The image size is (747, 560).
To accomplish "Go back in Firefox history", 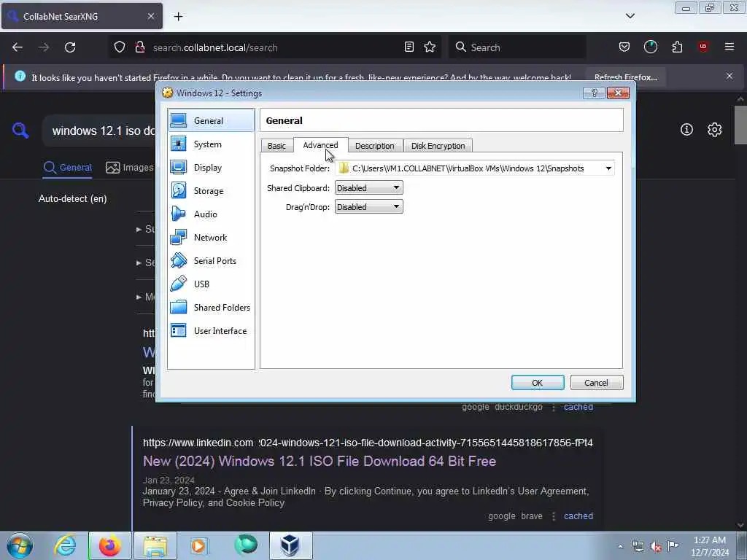I will point(18,47).
